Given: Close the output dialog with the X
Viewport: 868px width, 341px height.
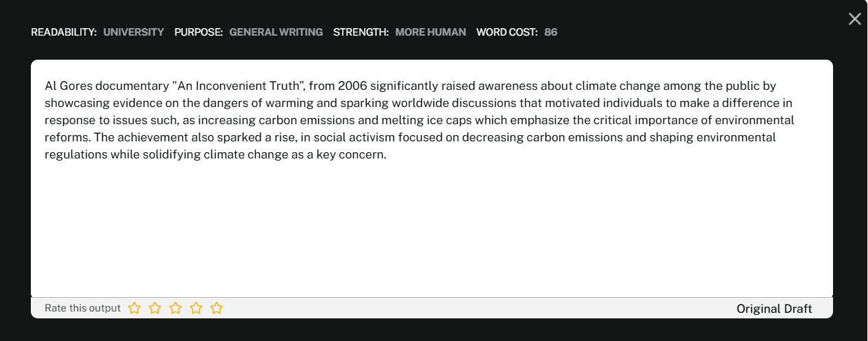Looking at the screenshot, I should pyautogui.click(x=854, y=19).
